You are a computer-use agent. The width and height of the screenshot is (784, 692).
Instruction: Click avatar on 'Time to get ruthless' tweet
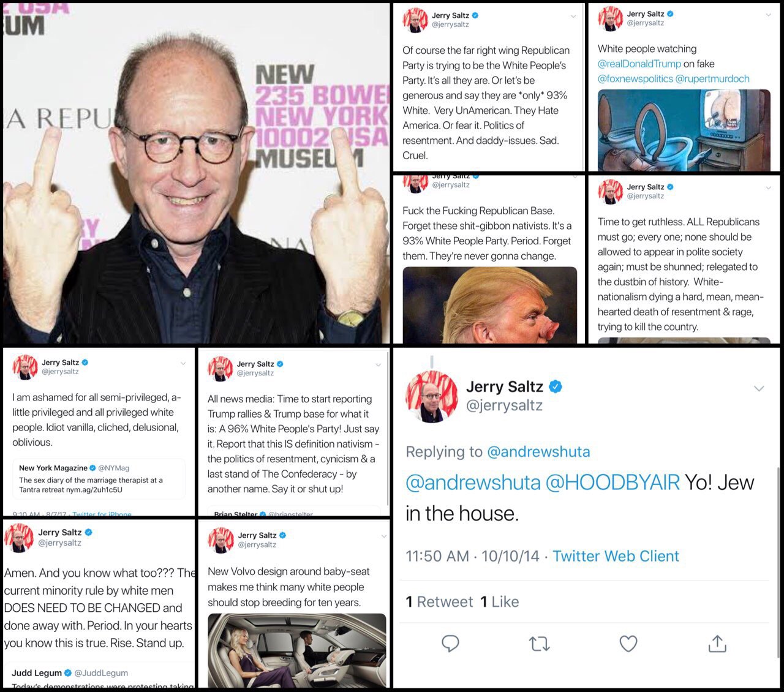click(x=610, y=191)
